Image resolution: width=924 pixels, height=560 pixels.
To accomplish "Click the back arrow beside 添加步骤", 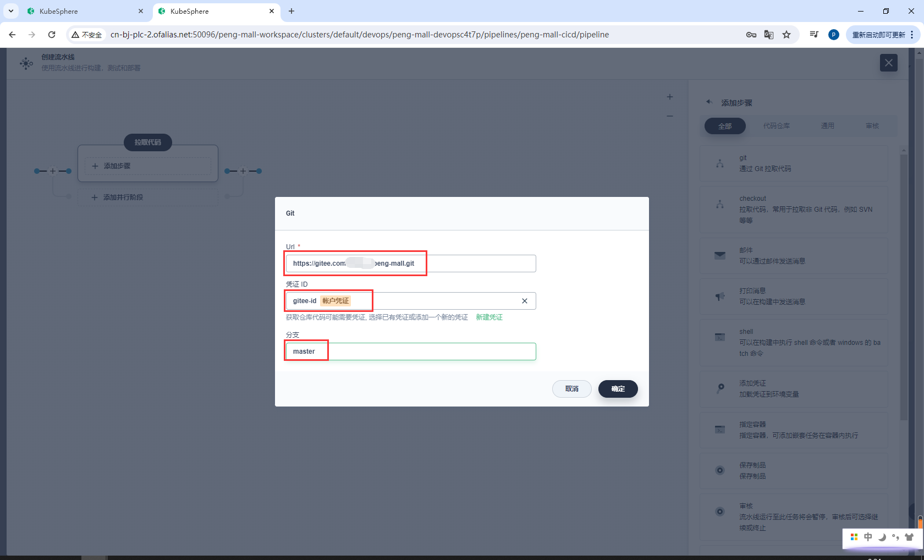I will click(710, 102).
